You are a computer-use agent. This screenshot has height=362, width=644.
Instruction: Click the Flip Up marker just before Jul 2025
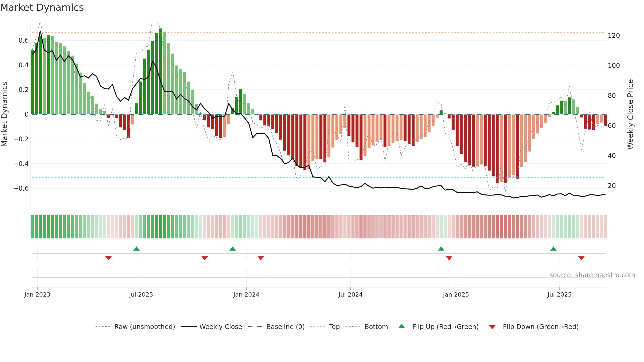coord(553,249)
